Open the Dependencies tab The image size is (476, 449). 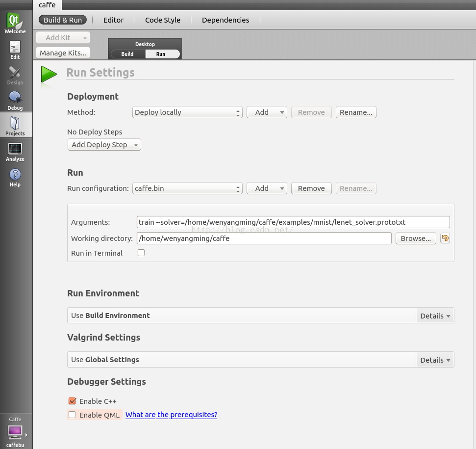point(225,20)
